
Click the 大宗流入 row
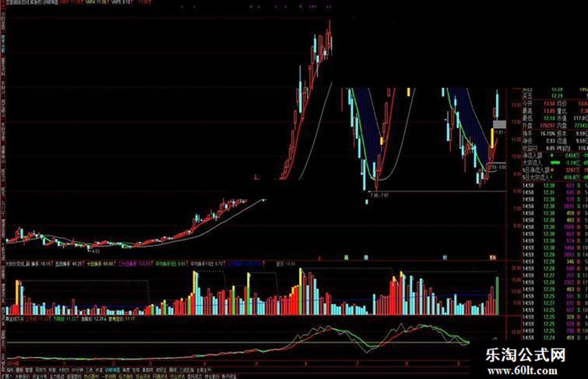[555, 163]
